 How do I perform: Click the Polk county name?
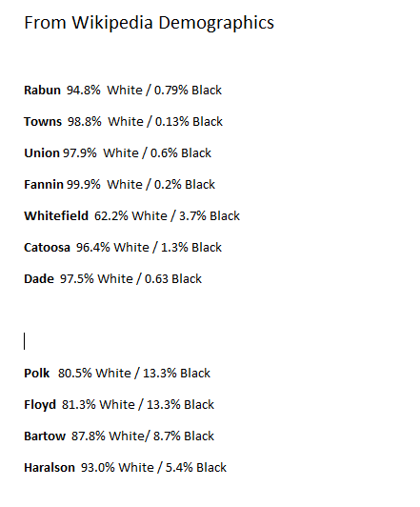(37, 374)
